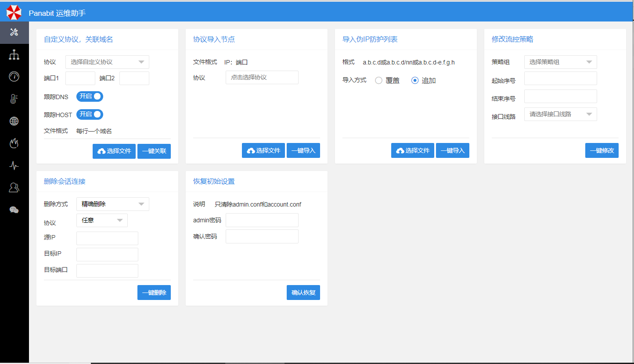This screenshot has width=634, height=364.
Task: Open the 选择自定义协议 dropdown
Action: point(107,62)
